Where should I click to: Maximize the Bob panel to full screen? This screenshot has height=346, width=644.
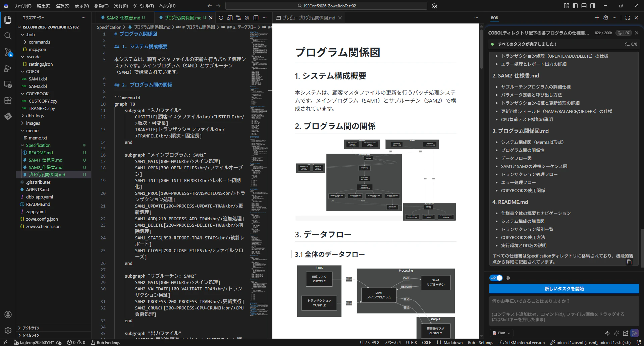628,18
